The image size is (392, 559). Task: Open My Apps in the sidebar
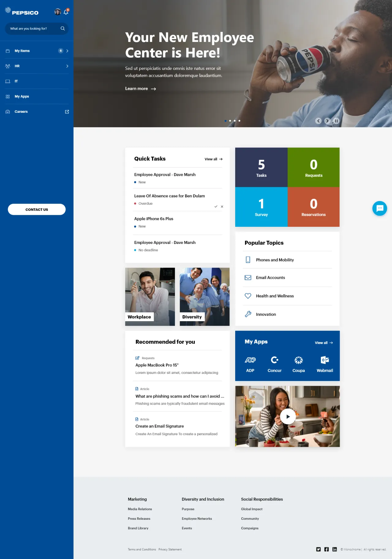point(22,97)
